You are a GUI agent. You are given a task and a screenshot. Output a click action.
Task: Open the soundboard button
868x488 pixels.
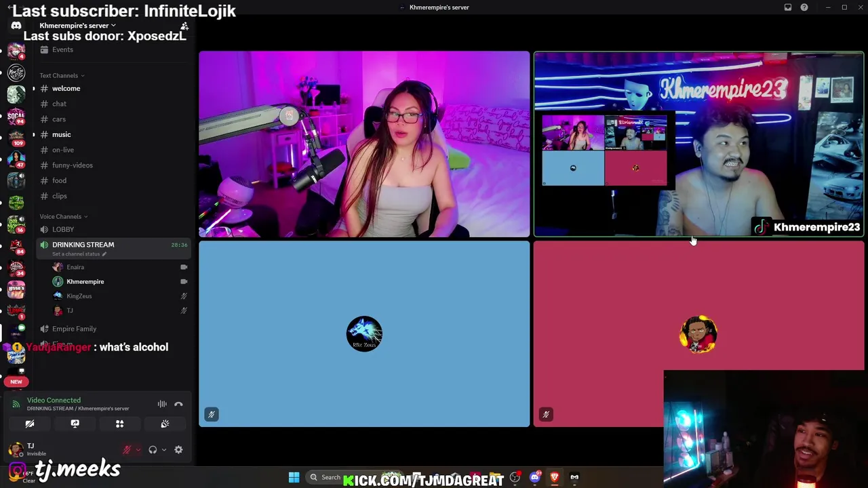165,424
